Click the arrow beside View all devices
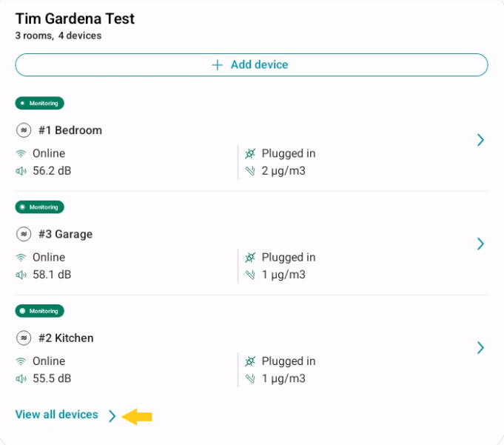Image resolution: width=504 pixels, height=445 pixels. (112, 416)
